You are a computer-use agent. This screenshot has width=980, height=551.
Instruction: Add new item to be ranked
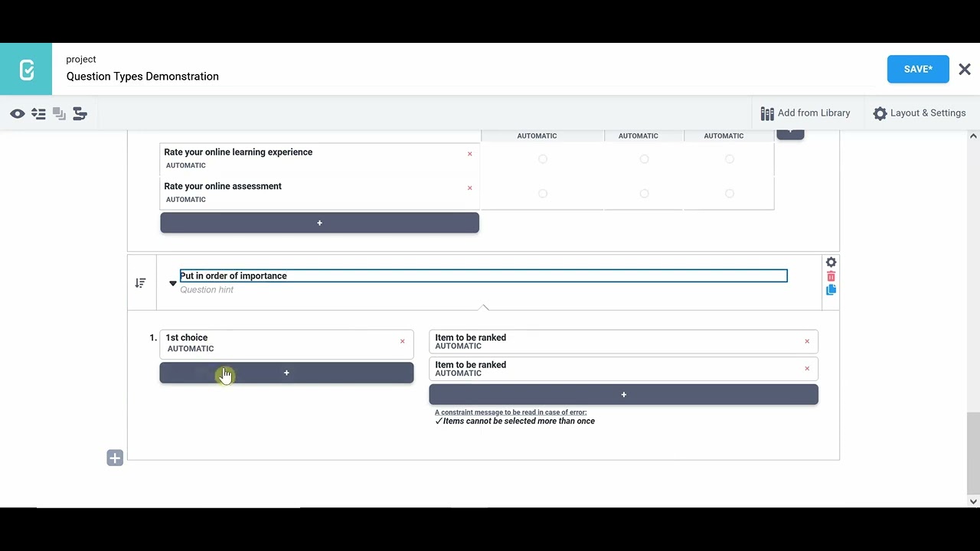(623, 395)
